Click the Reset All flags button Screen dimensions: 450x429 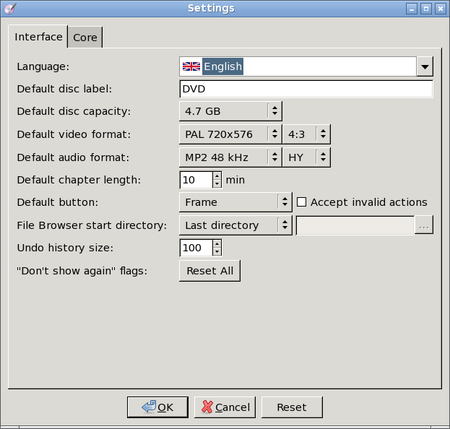[x=210, y=271]
